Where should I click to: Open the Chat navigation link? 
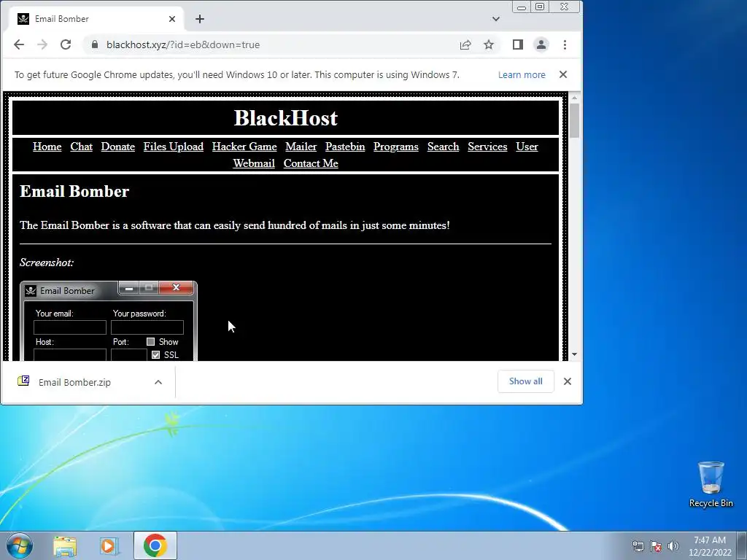(82, 147)
